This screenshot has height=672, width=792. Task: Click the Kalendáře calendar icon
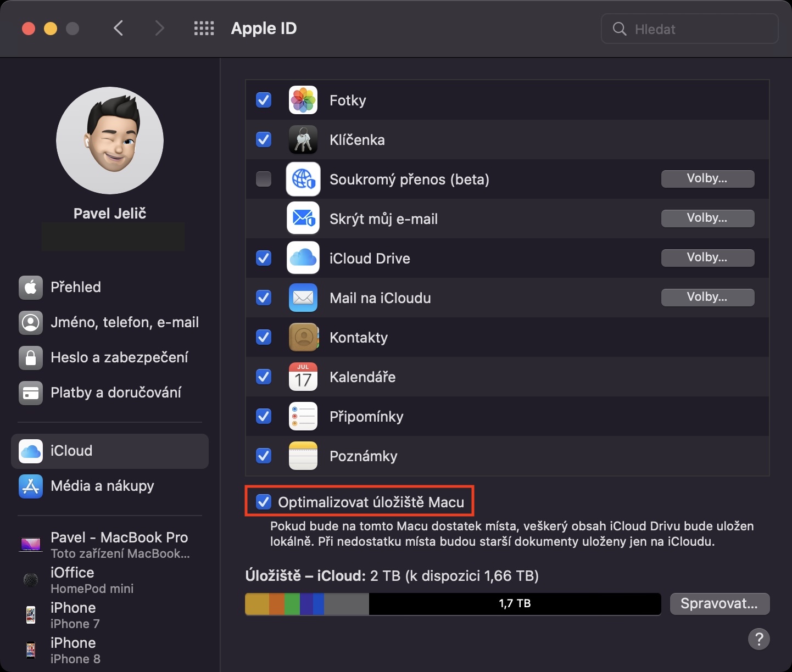pos(303,377)
